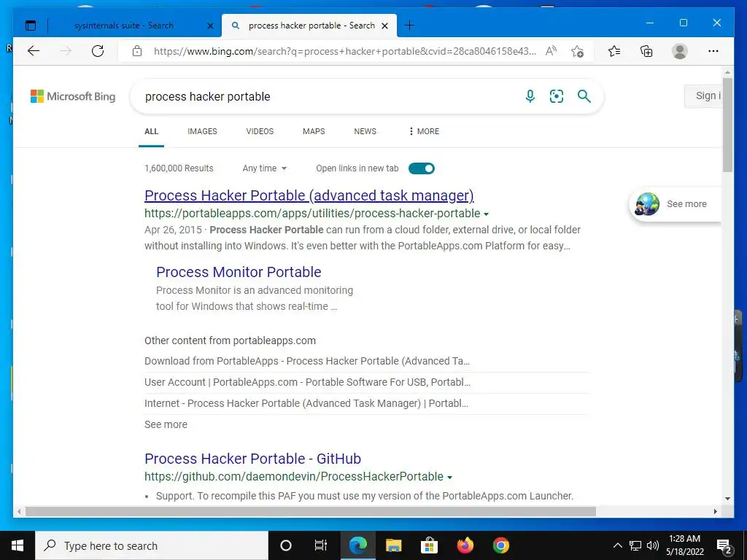
Task: Reload the current Bing page
Action: (98, 51)
